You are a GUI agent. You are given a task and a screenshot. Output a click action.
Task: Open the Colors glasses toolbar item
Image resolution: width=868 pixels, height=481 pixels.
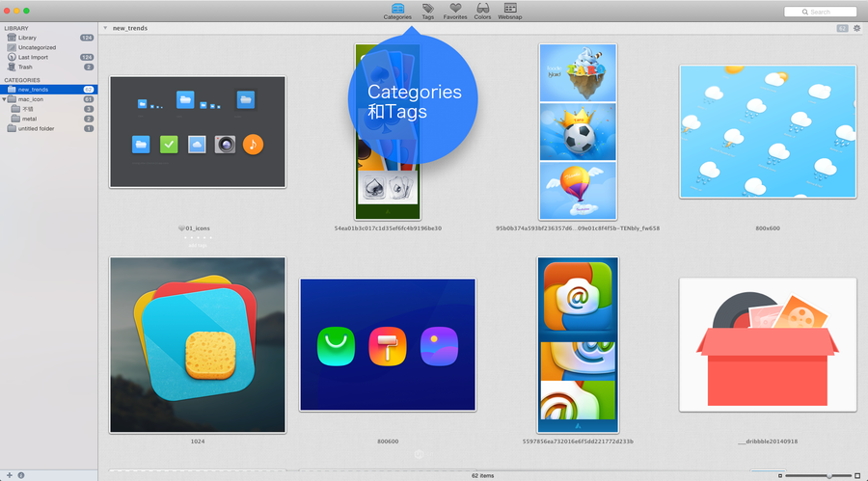(483, 11)
